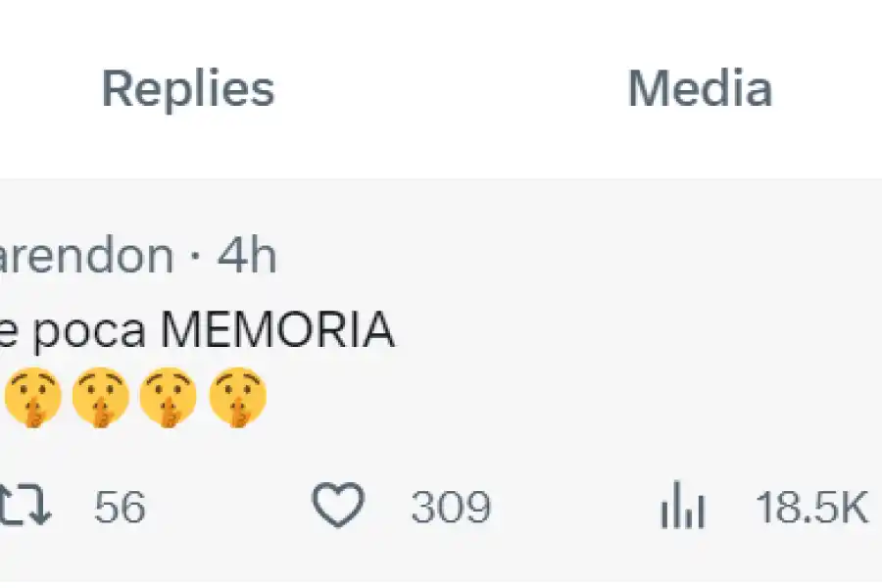Screen dimensions: 882x588
Task: Click the dot separator before 4h
Action: pos(196,258)
